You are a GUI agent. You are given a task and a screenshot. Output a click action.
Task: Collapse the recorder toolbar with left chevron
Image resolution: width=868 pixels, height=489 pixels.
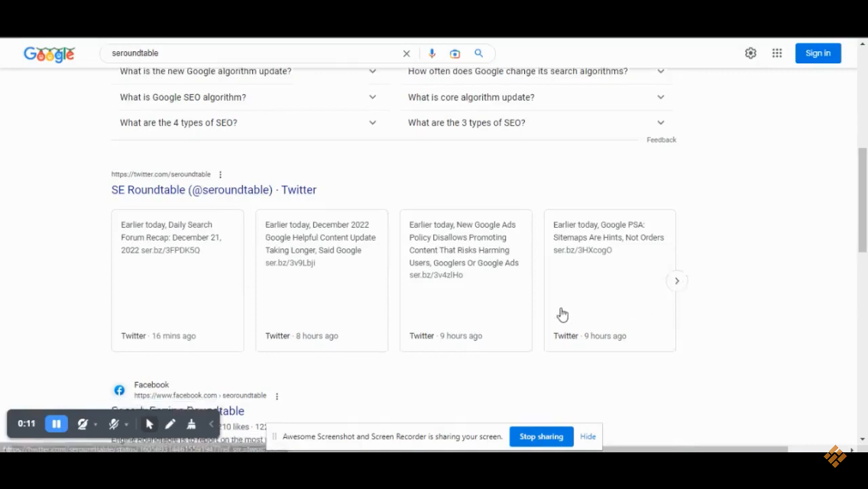tap(212, 424)
